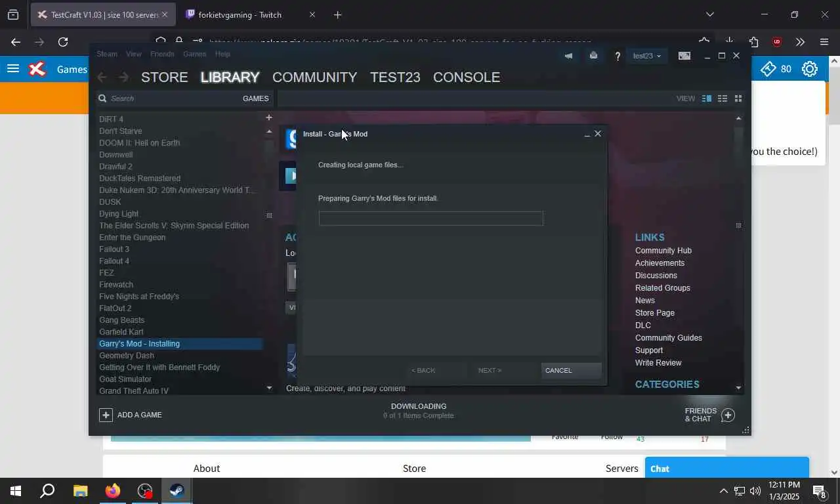The width and height of the screenshot is (840, 504).
Task: Open Firefox application menu
Action: click(x=824, y=42)
